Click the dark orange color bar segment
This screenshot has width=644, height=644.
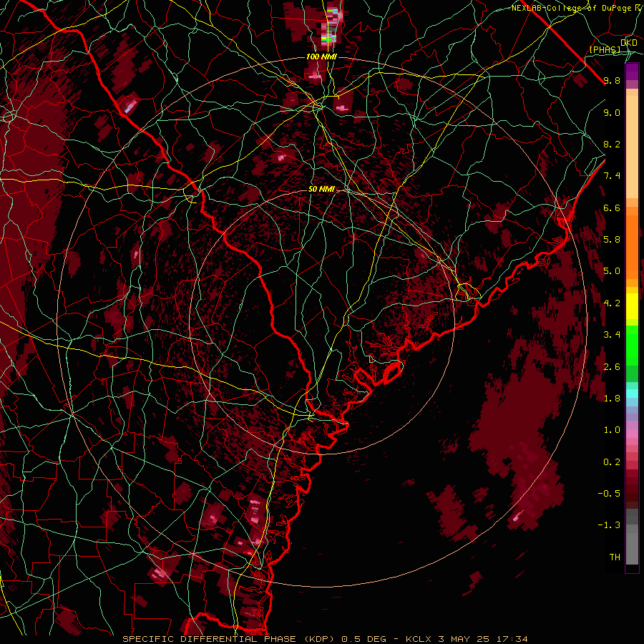click(632, 246)
